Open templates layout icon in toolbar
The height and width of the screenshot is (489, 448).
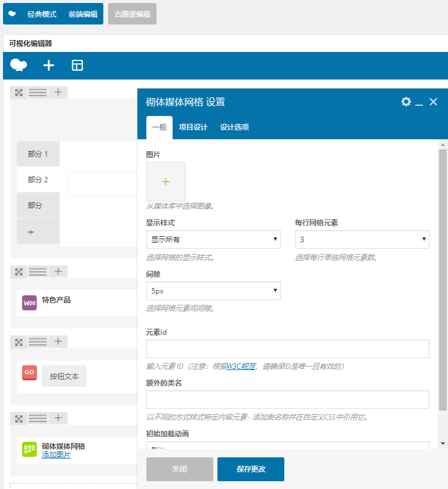(77, 65)
